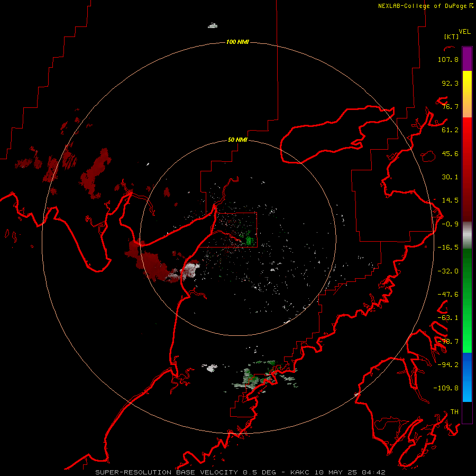The image size is (476, 476).
Task: Click the 14.5 legend value
Action: (450, 200)
